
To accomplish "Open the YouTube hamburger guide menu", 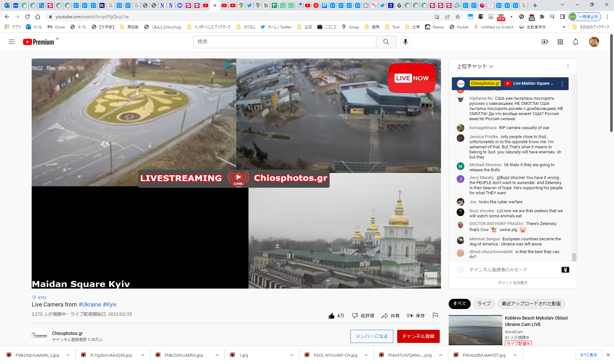I will [12, 42].
